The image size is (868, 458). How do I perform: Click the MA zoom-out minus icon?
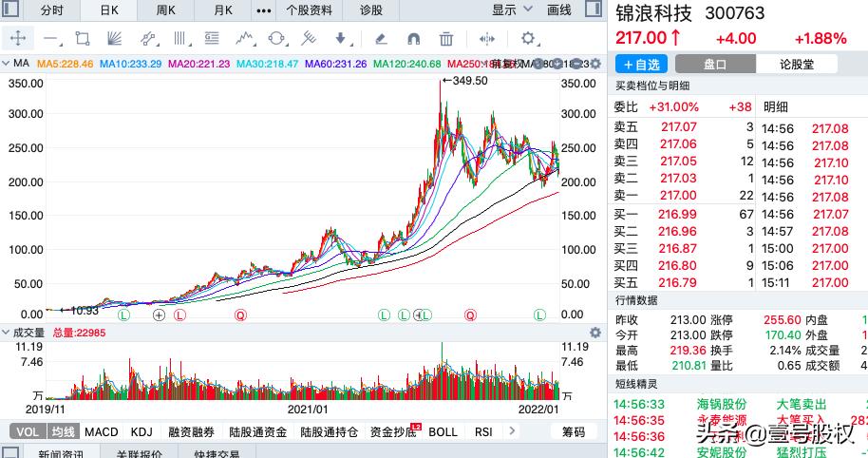click(576, 64)
